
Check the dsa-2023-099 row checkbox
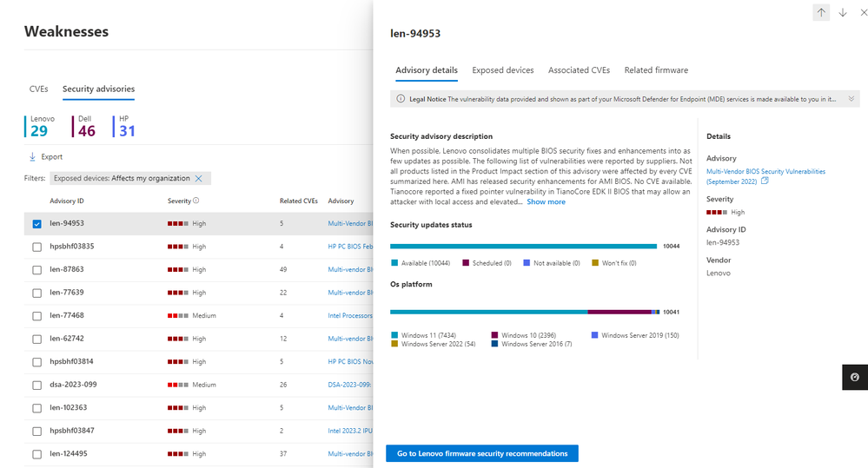(37, 386)
